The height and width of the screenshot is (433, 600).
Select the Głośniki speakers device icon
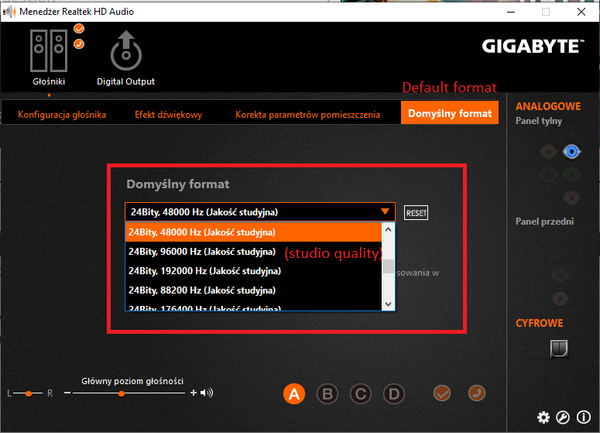point(49,50)
